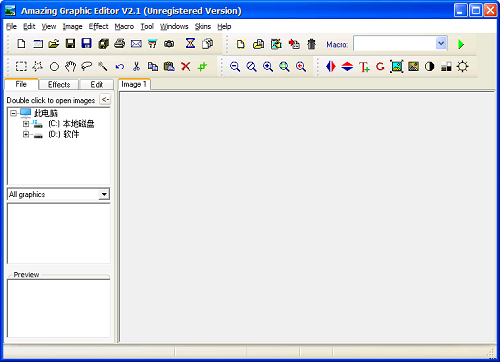Zoom in with plus magnifier
The width and height of the screenshot is (500, 362).
tap(268, 67)
